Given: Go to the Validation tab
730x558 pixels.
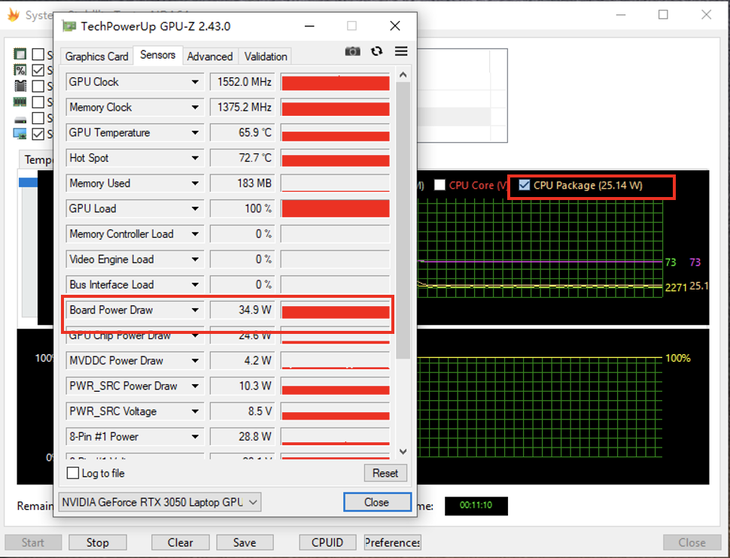Looking at the screenshot, I should pos(265,57).
